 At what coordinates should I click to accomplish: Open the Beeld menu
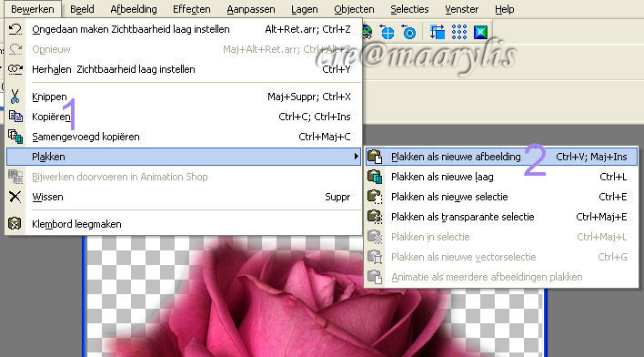tap(82, 9)
